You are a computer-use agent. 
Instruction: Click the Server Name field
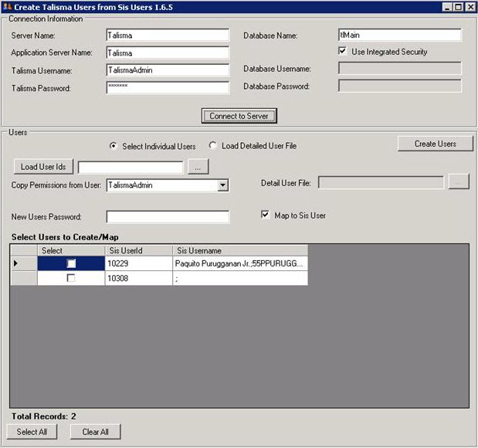(x=168, y=36)
